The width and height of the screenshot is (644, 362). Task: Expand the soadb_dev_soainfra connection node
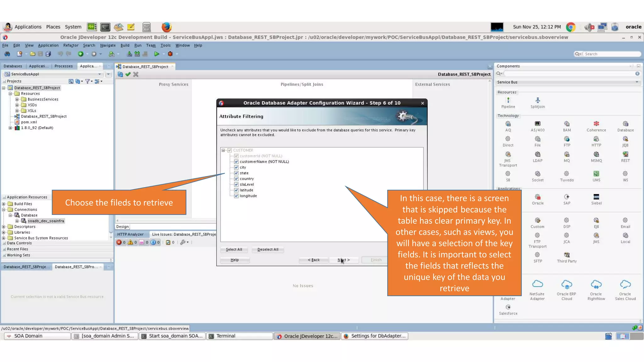(x=17, y=221)
